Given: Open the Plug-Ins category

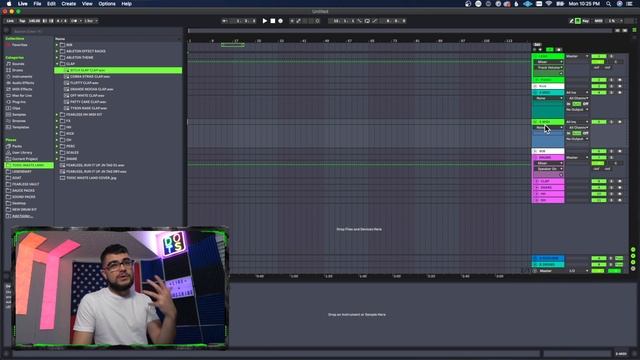Looking at the screenshot, I should [x=19, y=102].
